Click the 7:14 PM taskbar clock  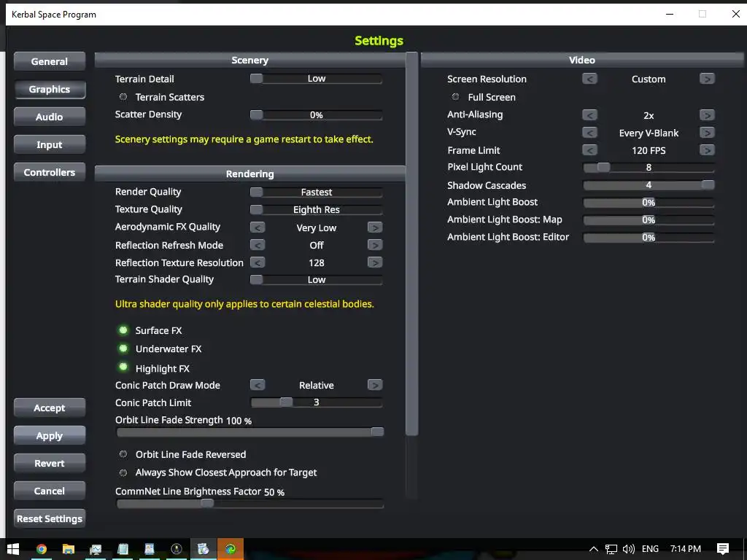[x=686, y=549]
